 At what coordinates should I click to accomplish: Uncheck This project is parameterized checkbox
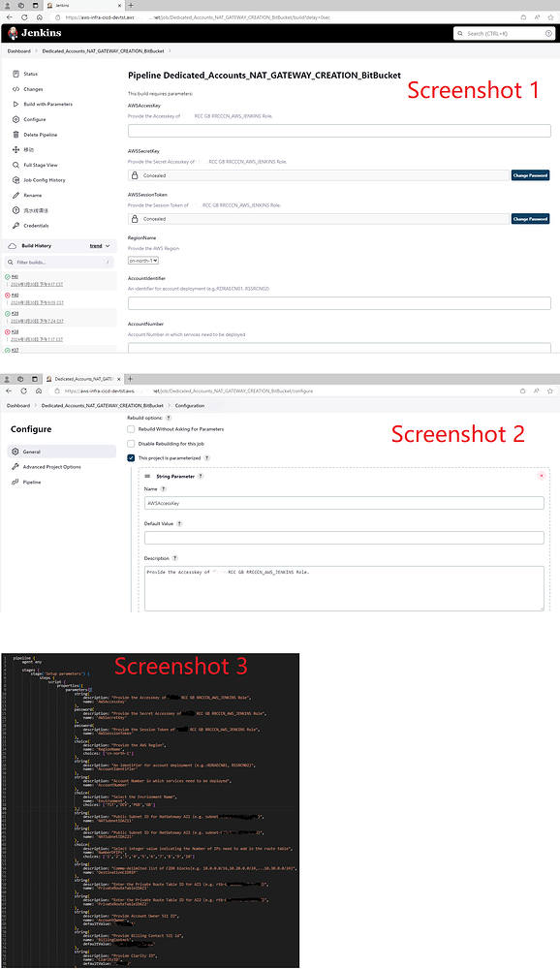(131, 458)
